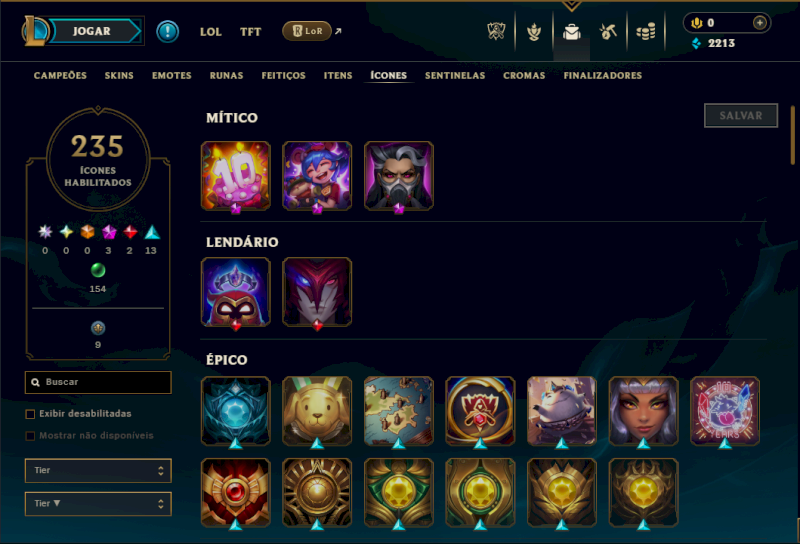Click the SALVAR button
Viewport: 800px width, 544px height.
click(x=741, y=116)
